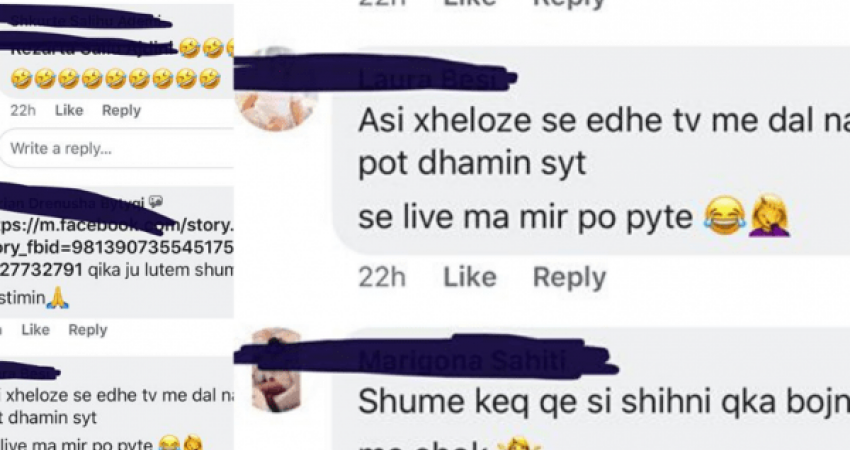Reply to the large 'se live ma mir' comment
This screenshot has width=850, height=450.
569,277
